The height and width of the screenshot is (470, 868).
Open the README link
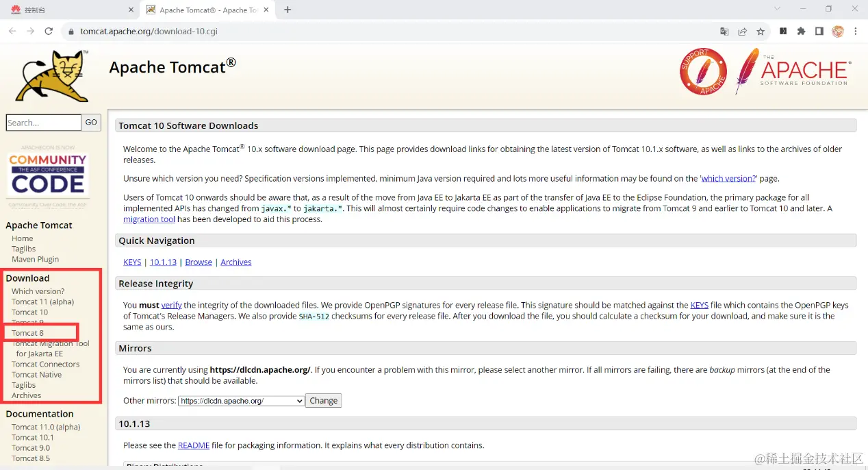[194, 445]
